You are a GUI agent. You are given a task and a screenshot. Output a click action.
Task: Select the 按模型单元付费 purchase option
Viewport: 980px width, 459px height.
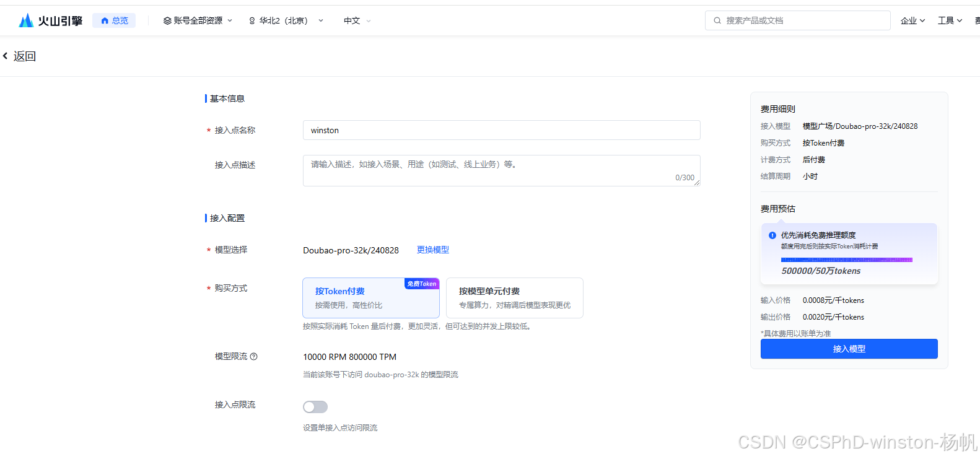(x=515, y=298)
